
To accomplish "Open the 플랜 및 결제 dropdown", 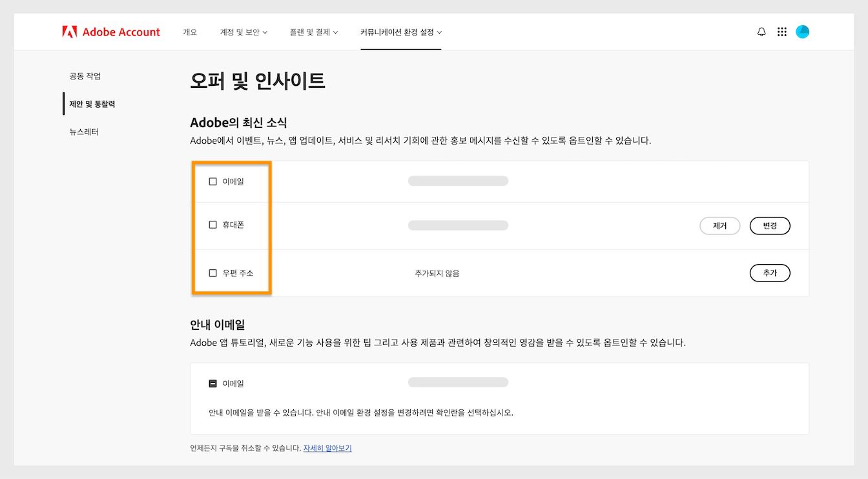I will point(314,32).
